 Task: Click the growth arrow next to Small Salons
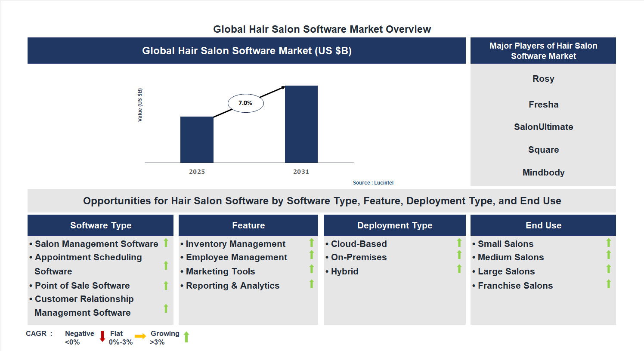(x=608, y=243)
